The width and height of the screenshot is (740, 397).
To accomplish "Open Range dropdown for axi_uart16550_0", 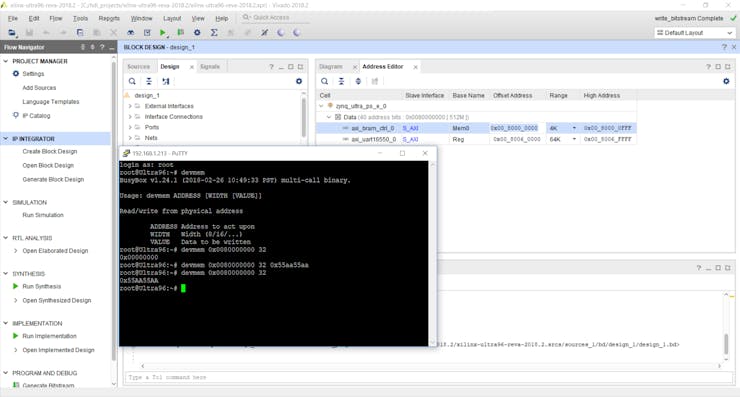I will 574,139.
